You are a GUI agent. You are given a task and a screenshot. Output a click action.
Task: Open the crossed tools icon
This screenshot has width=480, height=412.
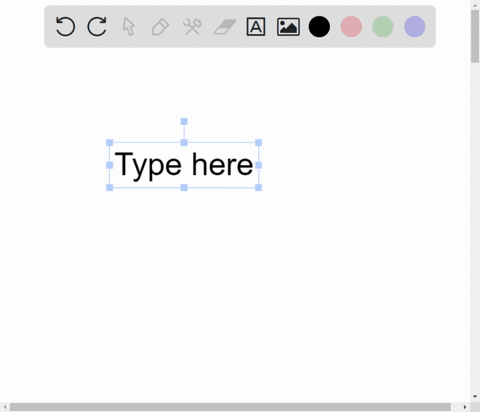coord(192,27)
